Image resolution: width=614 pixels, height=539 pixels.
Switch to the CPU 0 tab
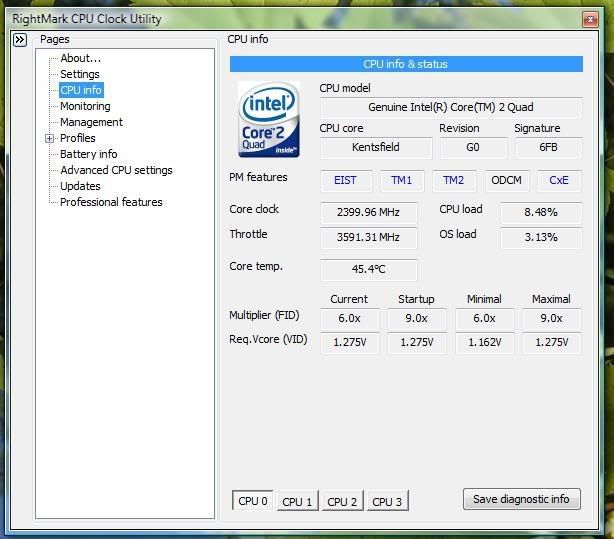[x=253, y=501]
